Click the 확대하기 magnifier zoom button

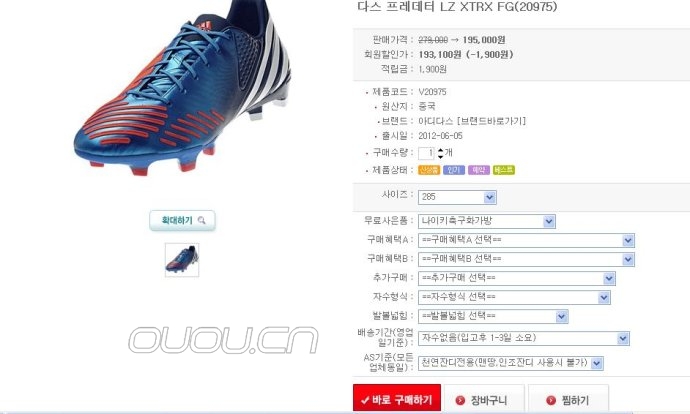[x=182, y=220]
